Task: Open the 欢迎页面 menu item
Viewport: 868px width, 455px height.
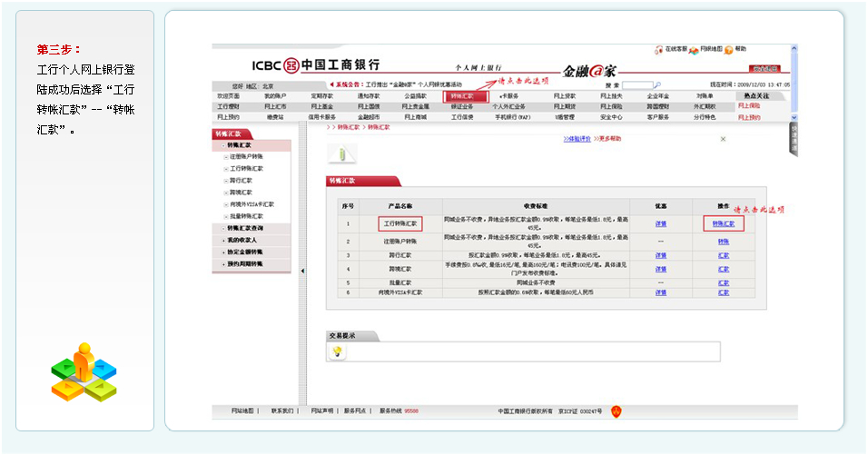Action: point(228,96)
